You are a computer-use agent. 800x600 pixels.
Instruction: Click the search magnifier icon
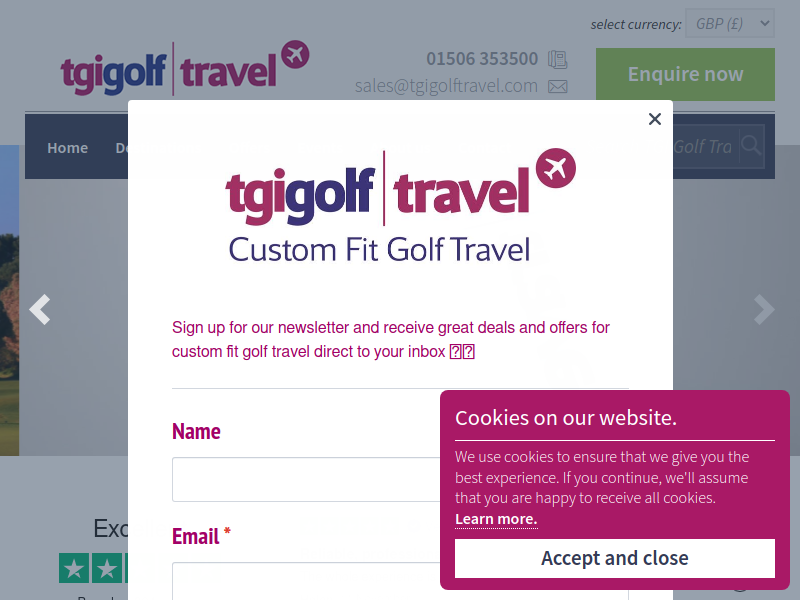click(x=752, y=146)
